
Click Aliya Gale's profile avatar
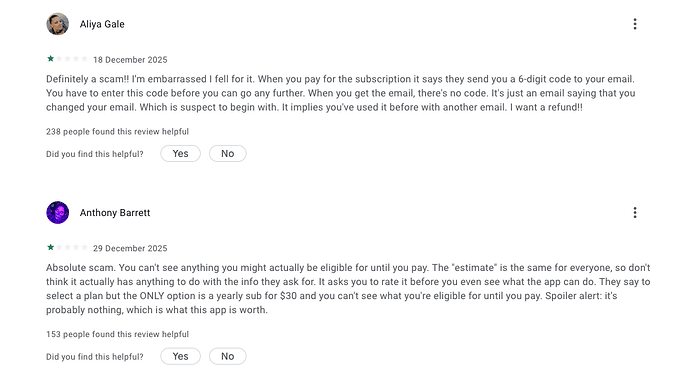tap(58, 24)
